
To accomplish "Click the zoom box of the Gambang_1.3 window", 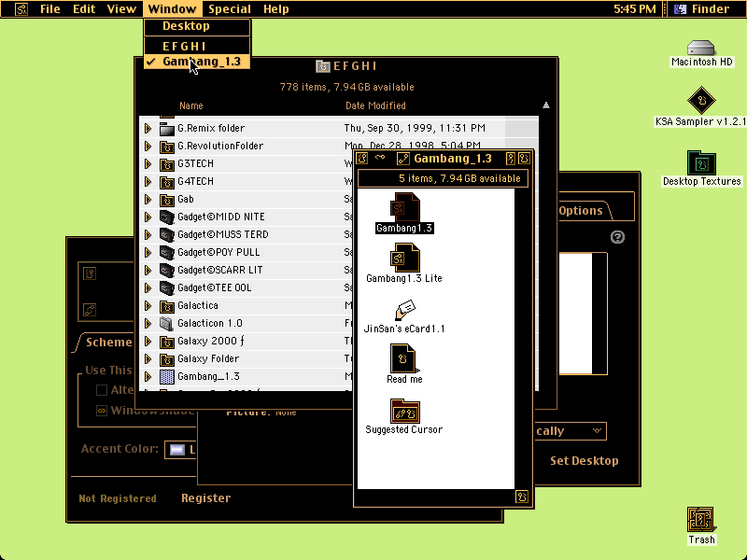I will tap(511, 159).
